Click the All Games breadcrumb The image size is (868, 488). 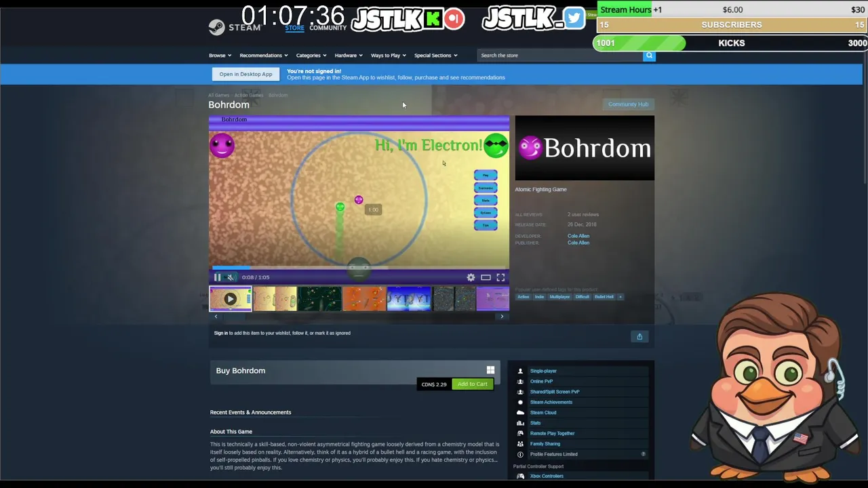coord(218,96)
